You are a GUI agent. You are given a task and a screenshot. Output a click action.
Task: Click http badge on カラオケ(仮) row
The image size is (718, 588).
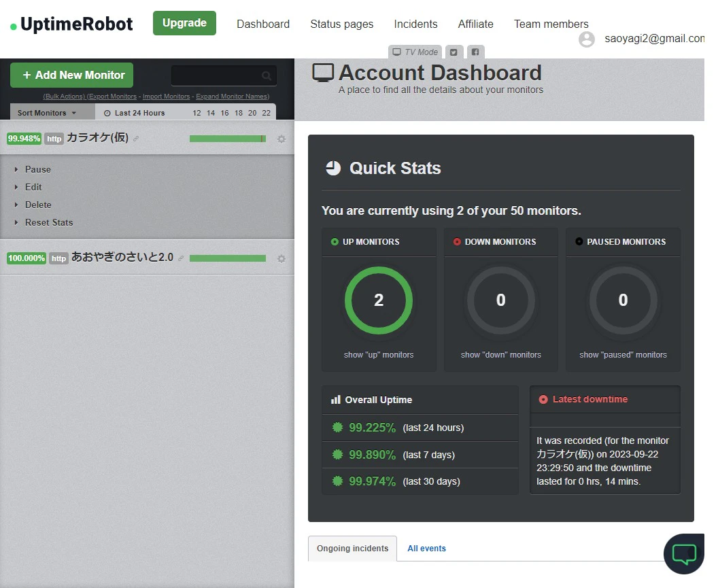pos(54,139)
